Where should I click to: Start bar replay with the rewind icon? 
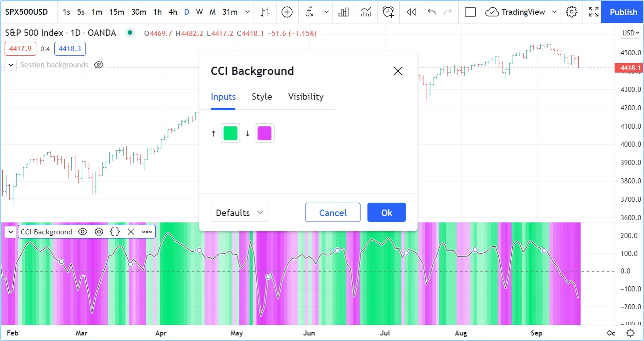click(411, 12)
